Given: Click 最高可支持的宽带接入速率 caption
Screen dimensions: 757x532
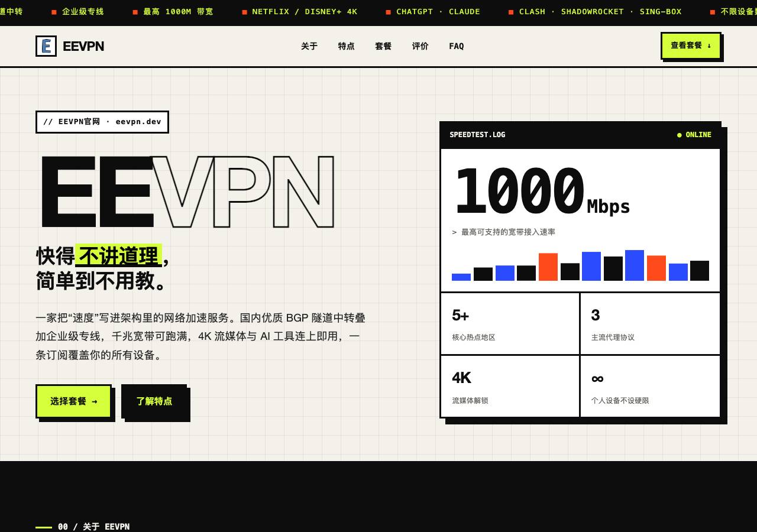Looking at the screenshot, I should pyautogui.click(x=504, y=232).
